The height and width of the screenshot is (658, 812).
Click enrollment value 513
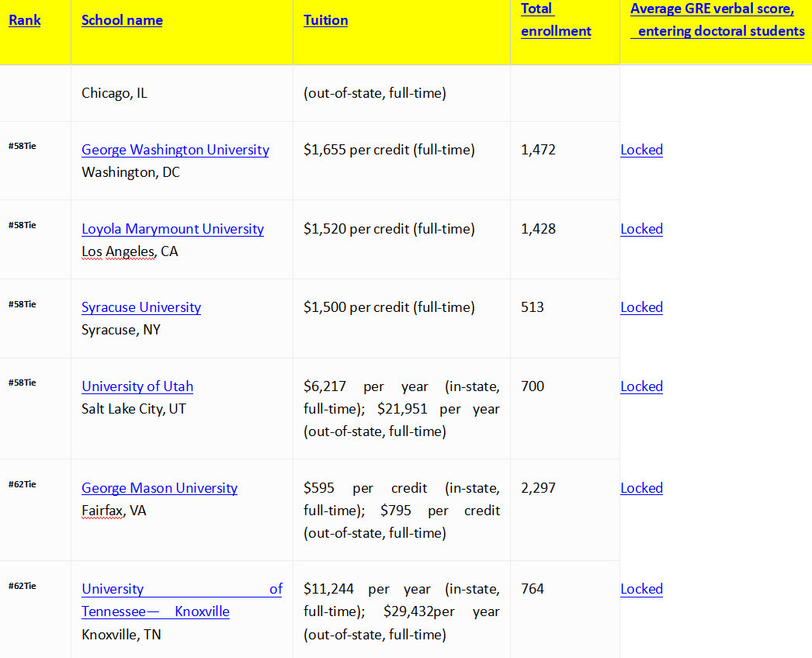click(x=533, y=307)
